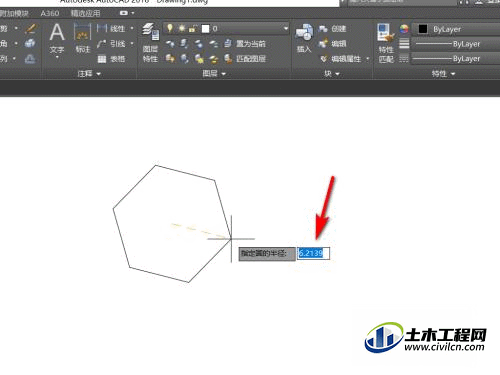Open the ByLayer object color dropdown
Viewport: 500px width, 375px height.
point(457,29)
